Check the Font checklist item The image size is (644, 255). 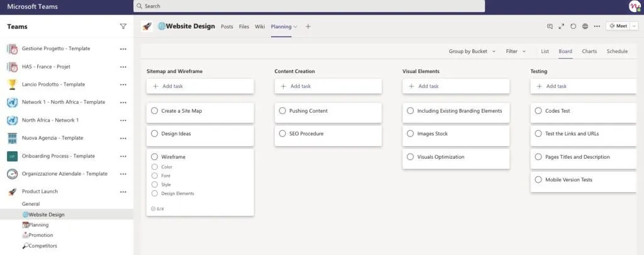155,176
